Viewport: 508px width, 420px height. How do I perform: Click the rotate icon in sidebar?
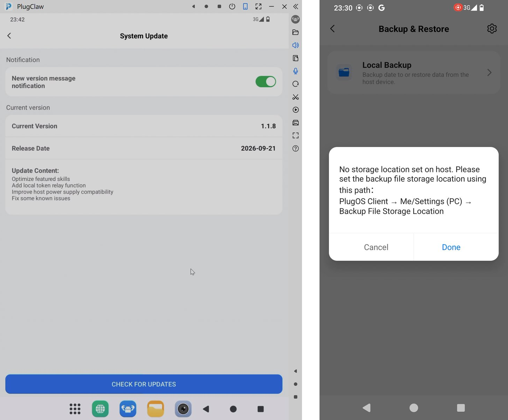(295, 84)
